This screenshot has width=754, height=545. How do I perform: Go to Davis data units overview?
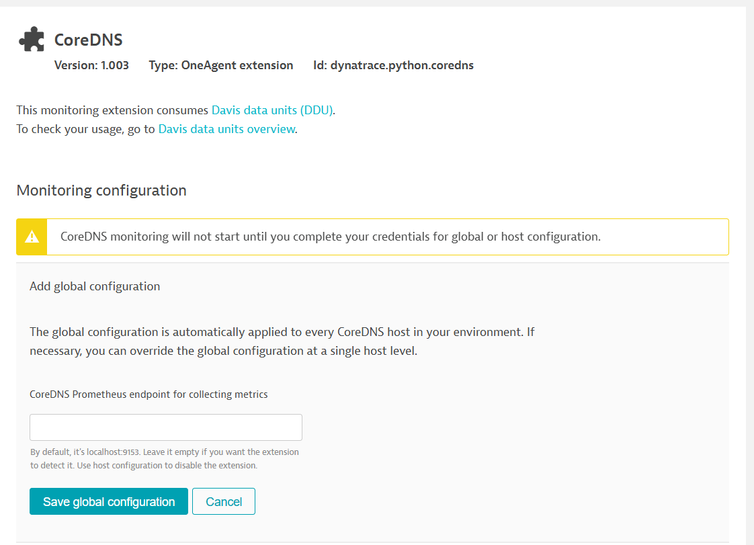pos(226,129)
